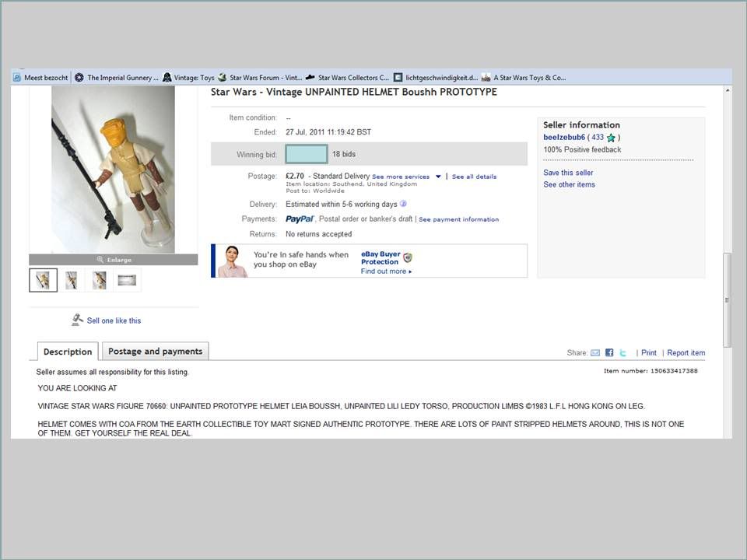This screenshot has width=747, height=560.
Task: Open A Star Wars Toys & Co bookmark
Action: (524, 78)
